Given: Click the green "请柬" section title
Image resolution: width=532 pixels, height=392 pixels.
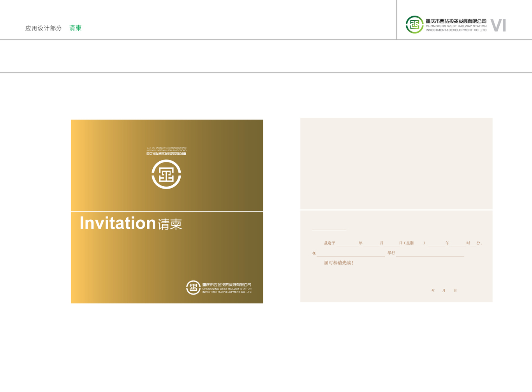Looking at the screenshot, I should click(75, 28).
